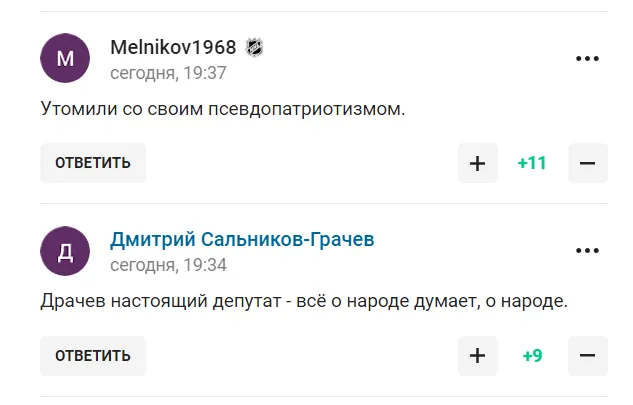Image resolution: width=633 pixels, height=405 pixels.
Task: Click the comment text about псевдопатриотизмом
Action: (222, 108)
